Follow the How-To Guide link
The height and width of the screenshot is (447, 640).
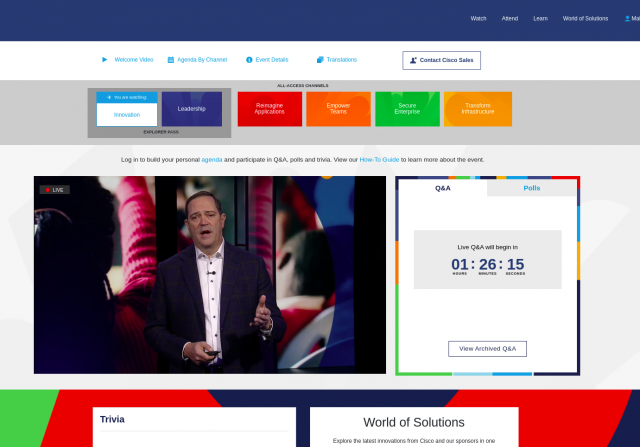click(380, 160)
